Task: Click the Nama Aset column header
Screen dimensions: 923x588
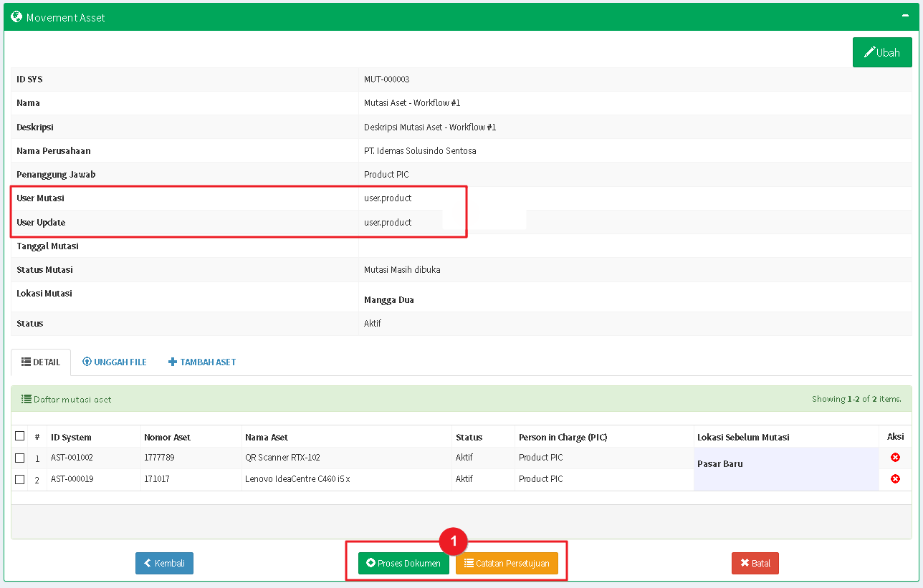Action: coord(267,437)
